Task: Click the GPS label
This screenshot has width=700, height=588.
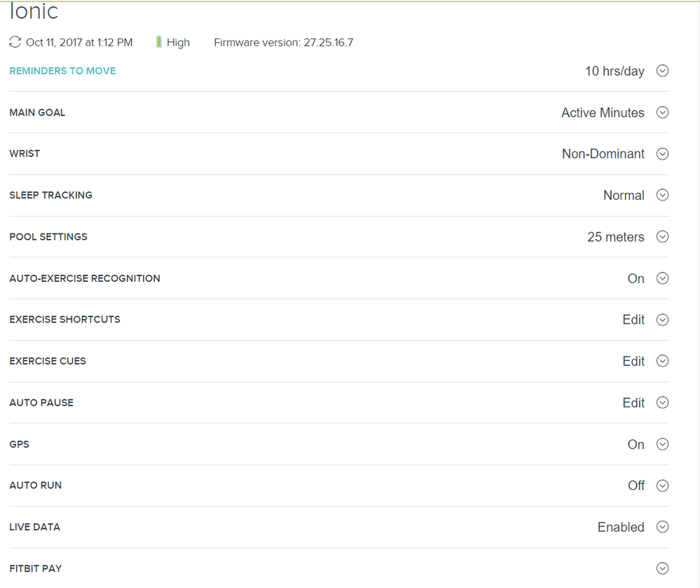Action: [x=19, y=444]
